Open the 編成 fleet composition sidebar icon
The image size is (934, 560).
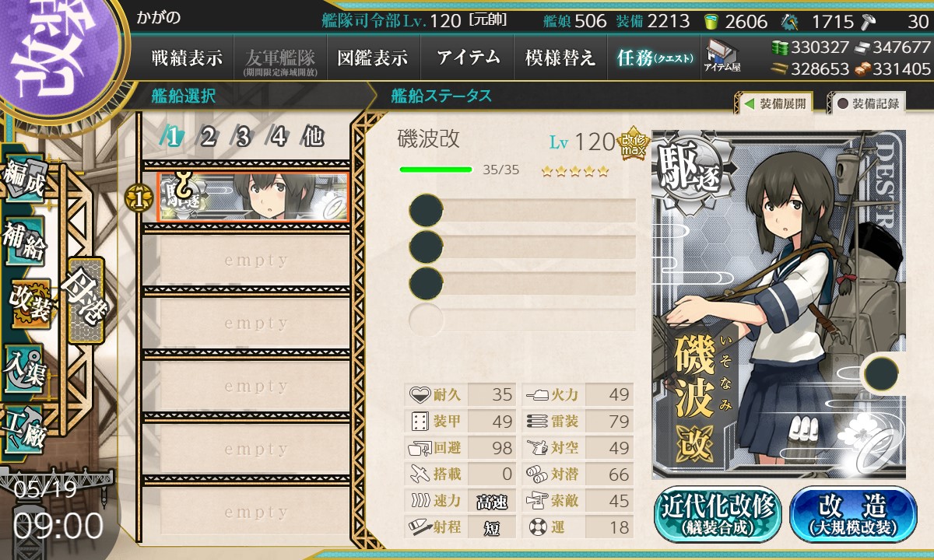26,180
